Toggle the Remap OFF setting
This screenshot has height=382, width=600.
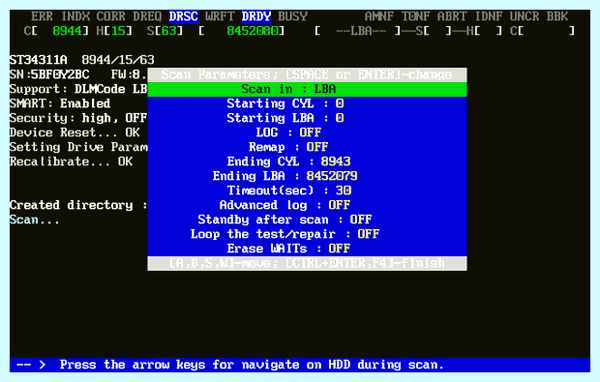pyautogui.click(x=307, y=147)
